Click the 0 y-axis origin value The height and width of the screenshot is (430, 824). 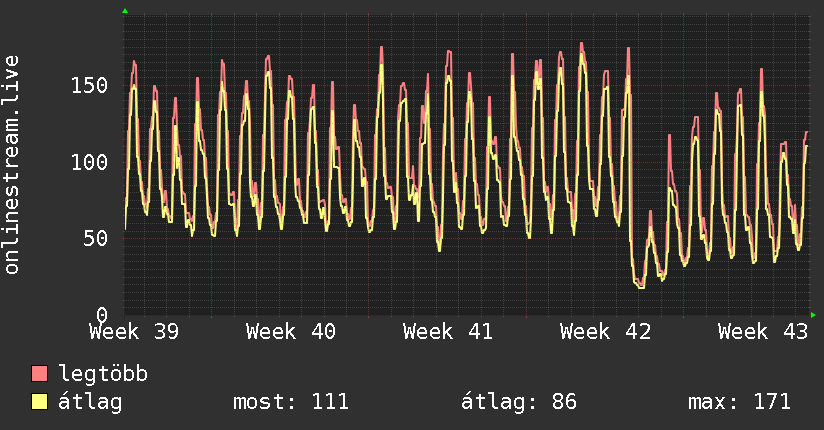[x=102, y=315]
